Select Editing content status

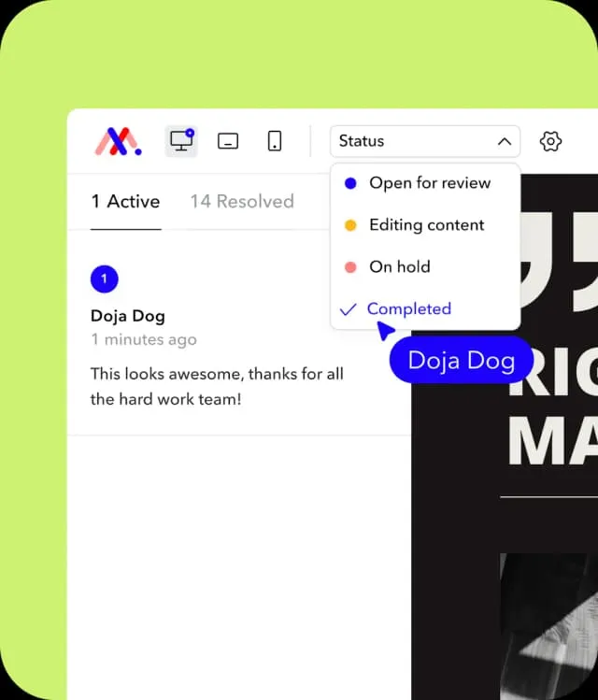click(425, 225)
